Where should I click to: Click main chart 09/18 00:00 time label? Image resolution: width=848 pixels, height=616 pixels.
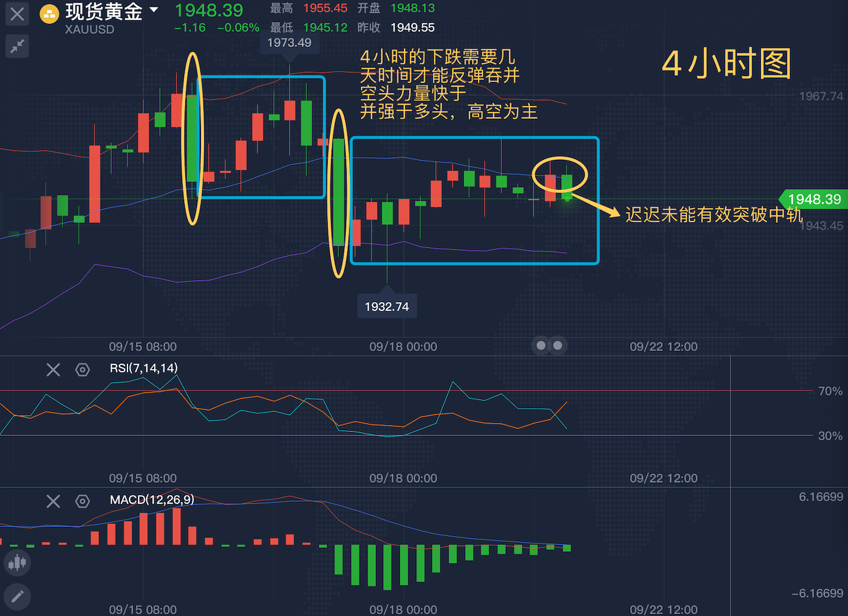(403, 347)
